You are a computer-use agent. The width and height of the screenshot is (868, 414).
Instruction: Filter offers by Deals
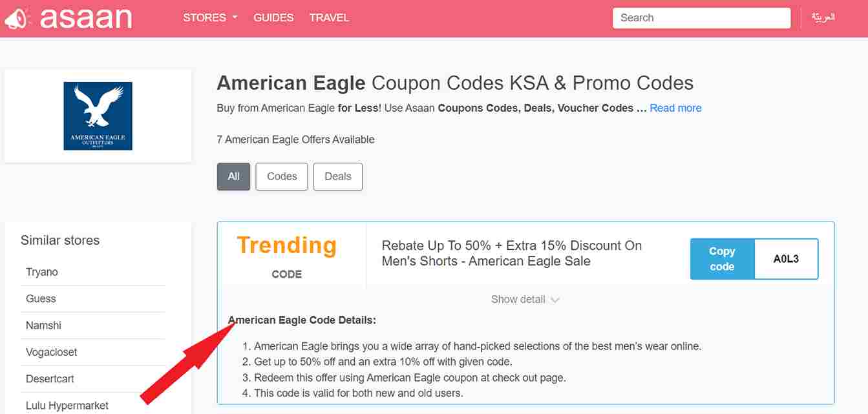338,176
